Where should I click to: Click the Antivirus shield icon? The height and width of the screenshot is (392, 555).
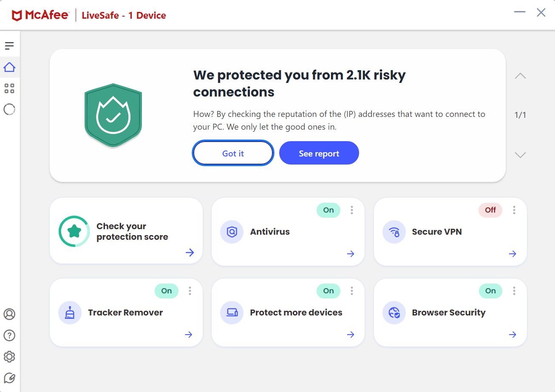point(232,232)
